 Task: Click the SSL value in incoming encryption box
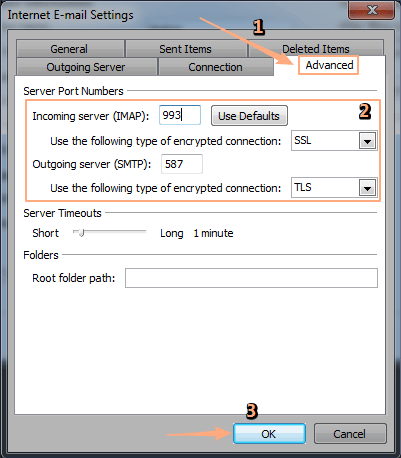303,140
